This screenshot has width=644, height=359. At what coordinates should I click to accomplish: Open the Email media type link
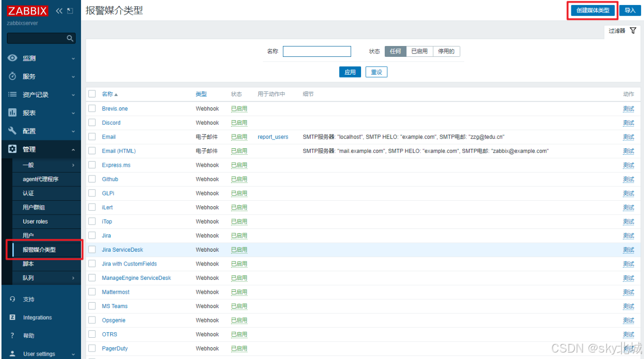(x=109, y=137)
